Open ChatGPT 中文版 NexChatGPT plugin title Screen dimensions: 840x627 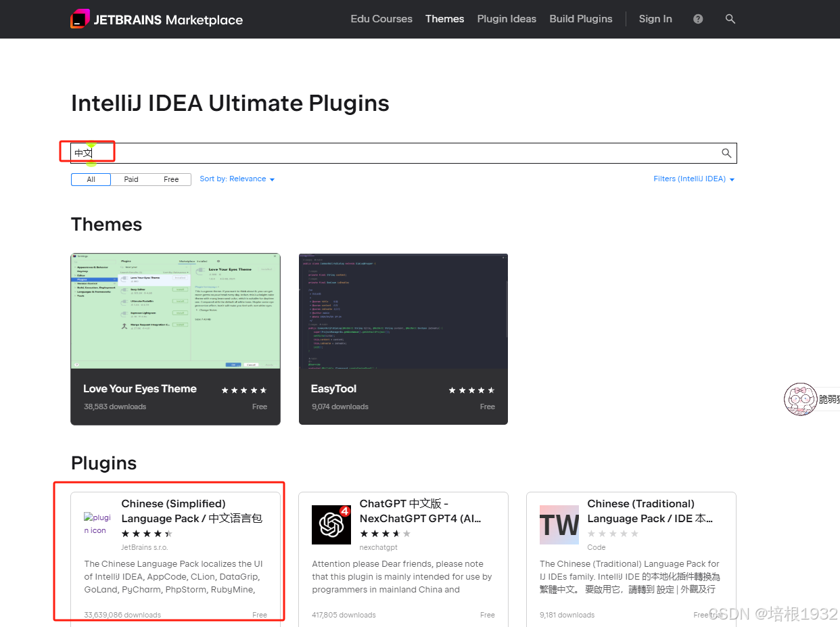[421, 511]
